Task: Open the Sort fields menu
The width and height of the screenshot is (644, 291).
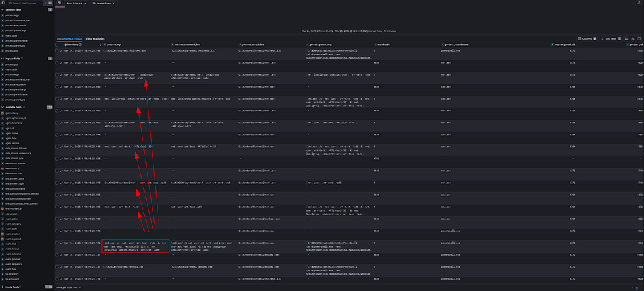Action: pos(611,38)
